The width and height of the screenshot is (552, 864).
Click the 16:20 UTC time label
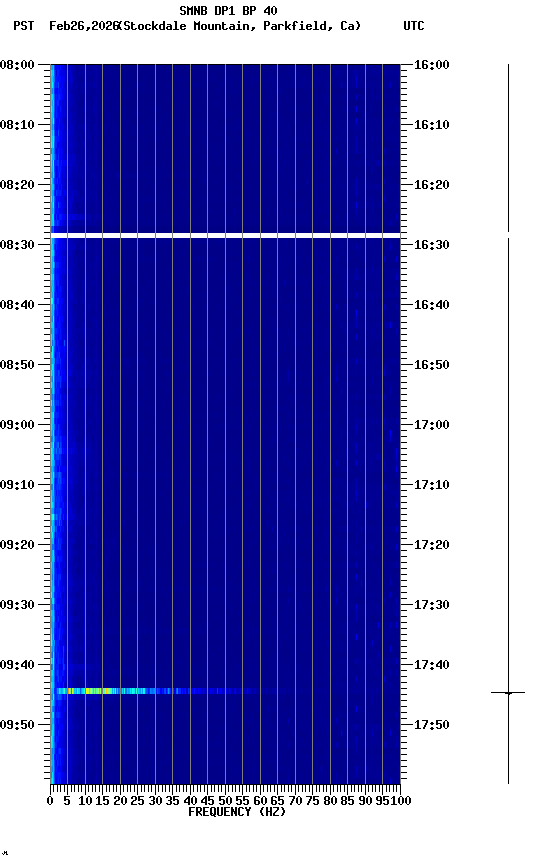click(432, 185)
